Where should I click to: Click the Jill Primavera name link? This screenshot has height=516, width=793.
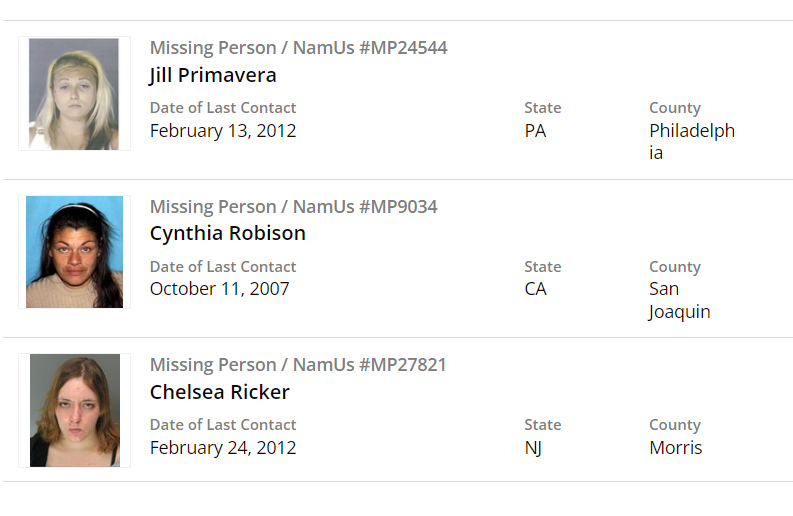[x=213, y=75]
